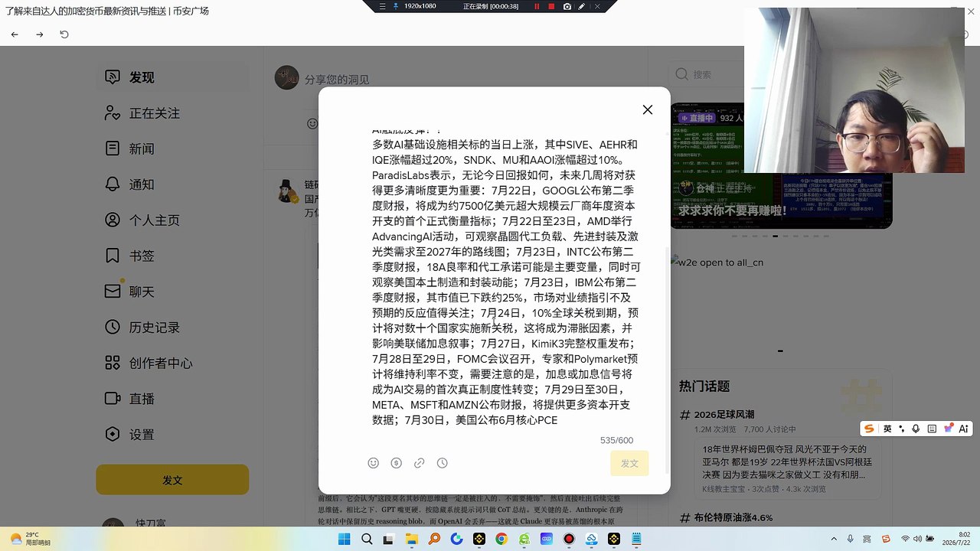
Task: Open the 2026足球风潮 hot topic
Action: click(x=724, y=415)
